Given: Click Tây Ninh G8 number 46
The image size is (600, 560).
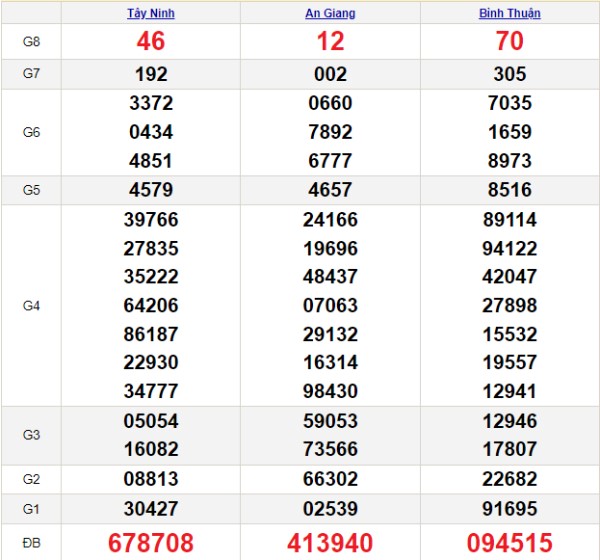Looking at the screenshot, I should [150, 42].
